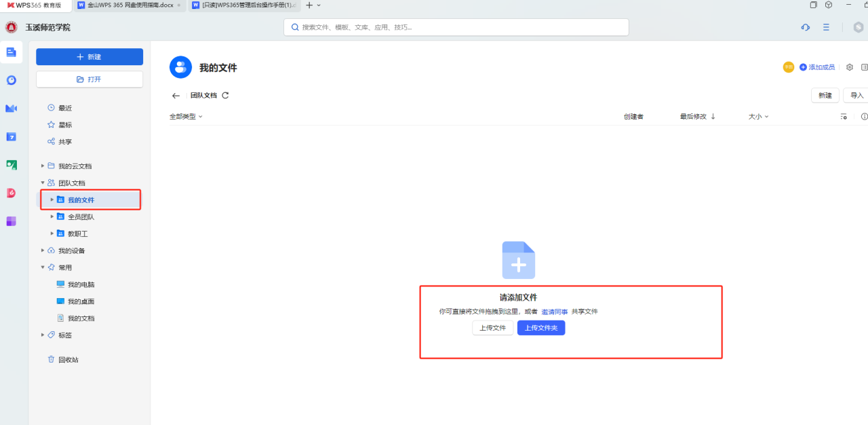Screen dimensions: 868x425
Task: Open 回收站 in the sidebar
Action: tap(68, 360)
